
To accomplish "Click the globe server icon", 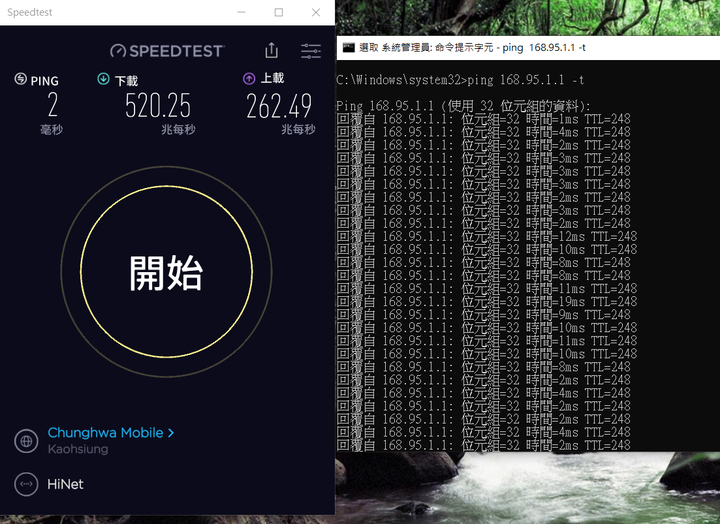I will coord(26,441).
